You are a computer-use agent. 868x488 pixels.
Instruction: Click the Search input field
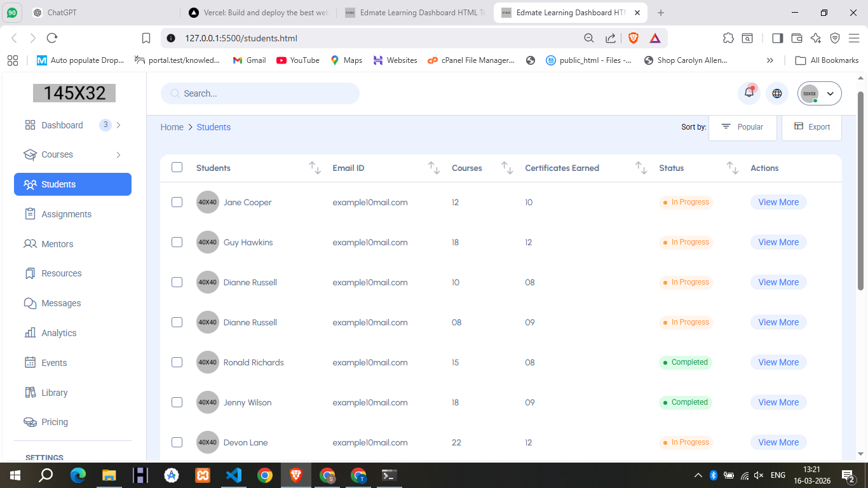click(261, 93)
